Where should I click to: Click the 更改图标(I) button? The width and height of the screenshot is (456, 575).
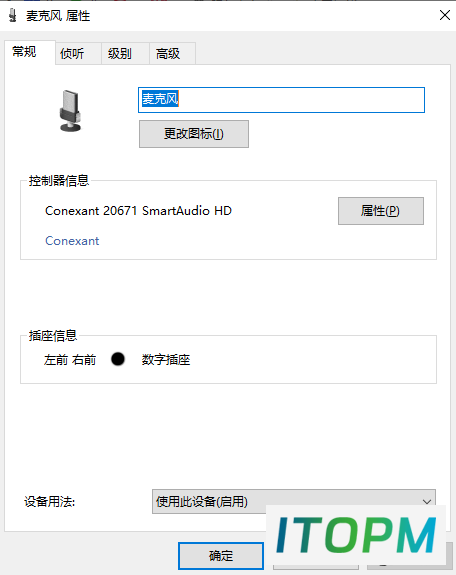(194, 134)
